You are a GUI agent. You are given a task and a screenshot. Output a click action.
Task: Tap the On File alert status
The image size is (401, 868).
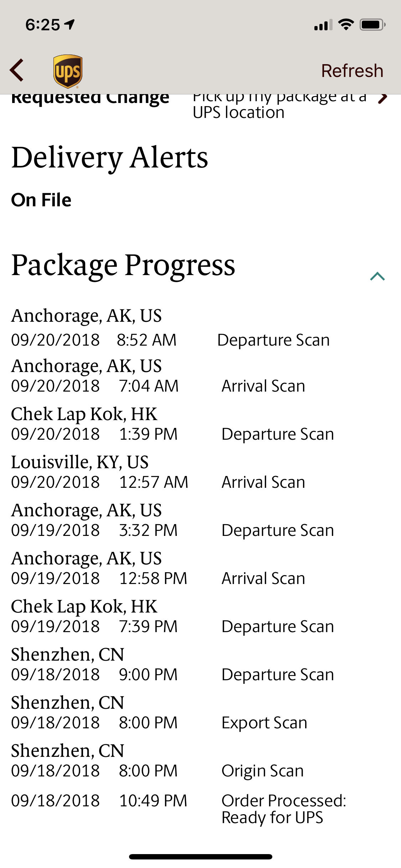pyautogui.click(x=41, y=200)
